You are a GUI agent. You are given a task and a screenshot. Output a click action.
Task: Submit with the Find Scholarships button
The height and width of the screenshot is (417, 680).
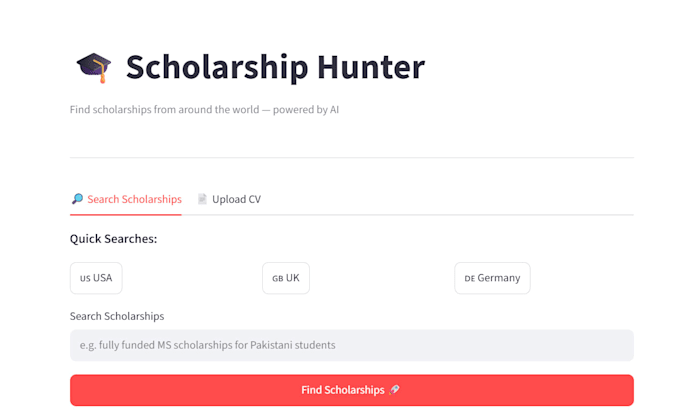pyautogui.click(x=352, y=390)
